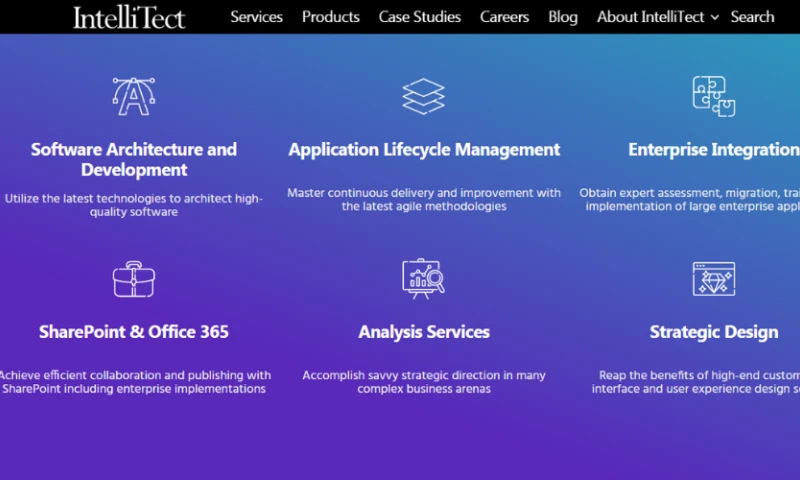Open the Services menu item

pos(256,17)
